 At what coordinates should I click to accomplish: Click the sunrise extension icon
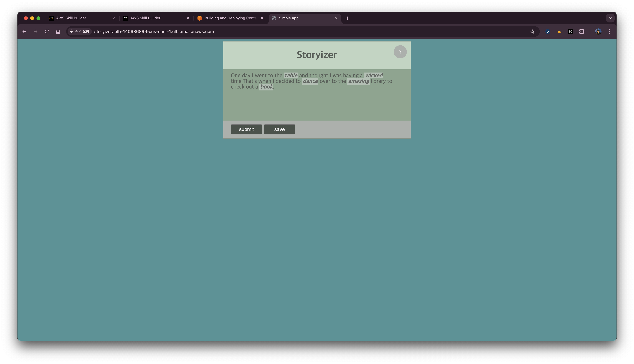(559, 32)
